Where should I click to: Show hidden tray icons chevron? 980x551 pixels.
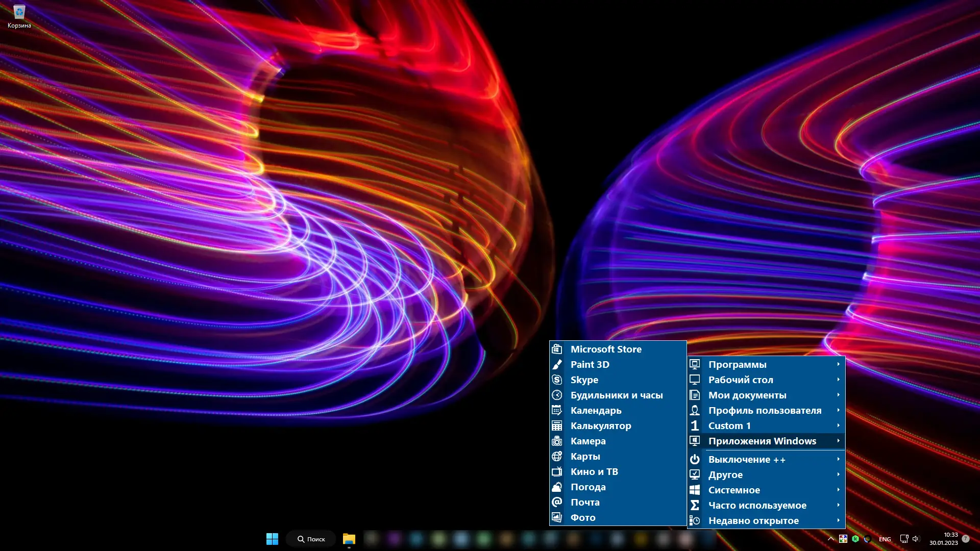pyautogui.click(x=830, y=539)
